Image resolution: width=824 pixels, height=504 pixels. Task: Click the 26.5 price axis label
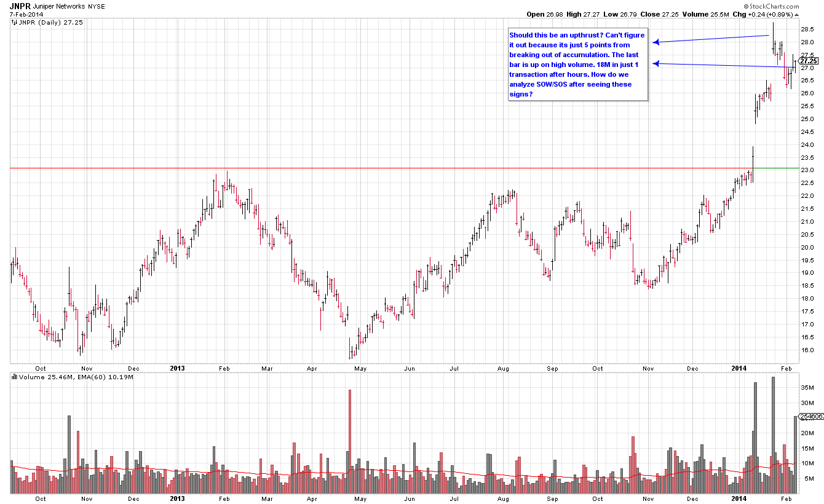point(809,81)
